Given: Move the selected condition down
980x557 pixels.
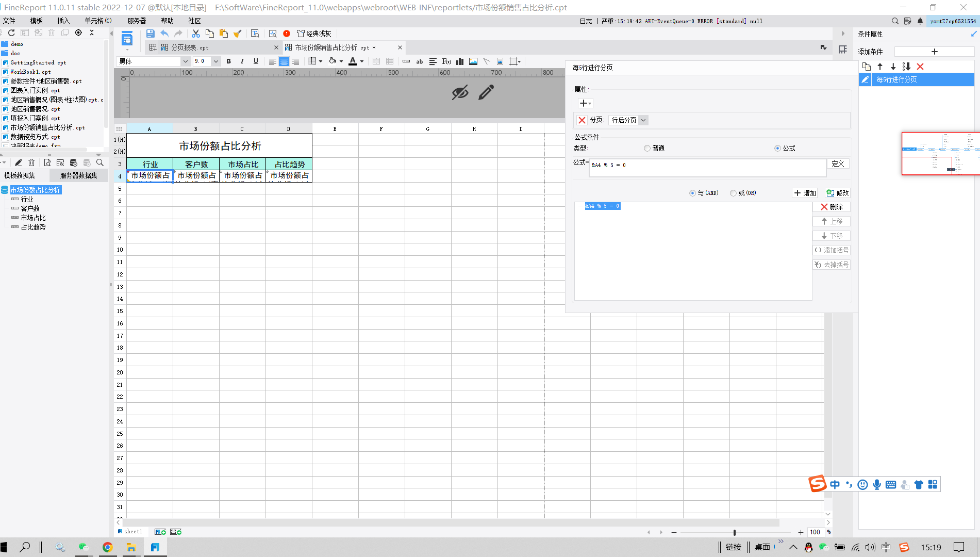Looking at the screenshot, I should (x=893, y=67).
